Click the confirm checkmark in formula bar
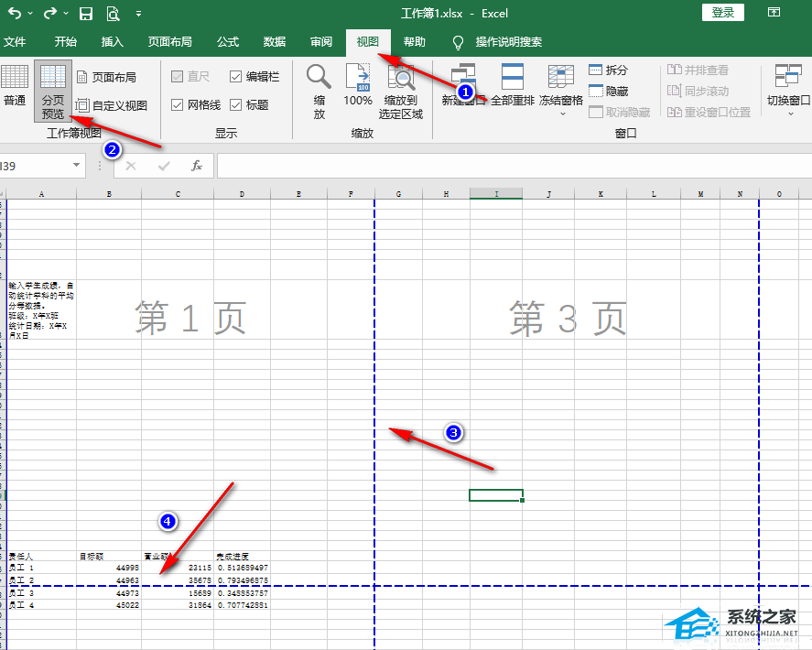The width and height of the screenshot is (812, 650). (x=164, y=166)
